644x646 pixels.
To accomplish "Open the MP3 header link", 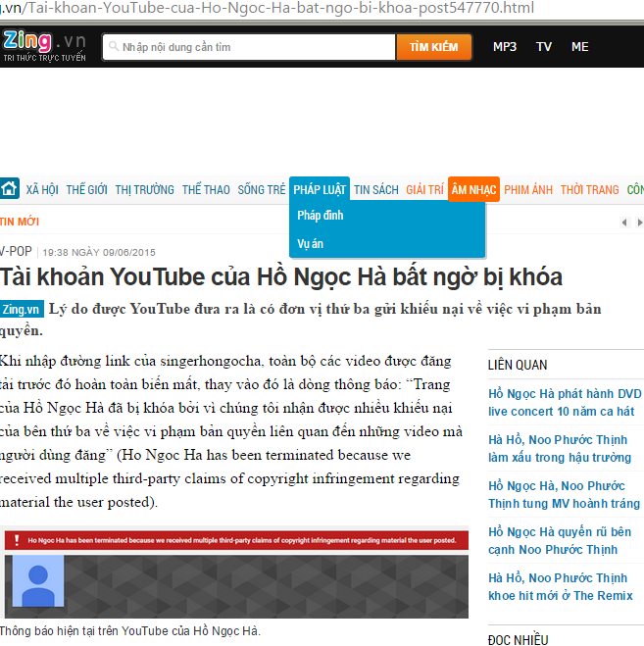I will [x=505, y=46].
